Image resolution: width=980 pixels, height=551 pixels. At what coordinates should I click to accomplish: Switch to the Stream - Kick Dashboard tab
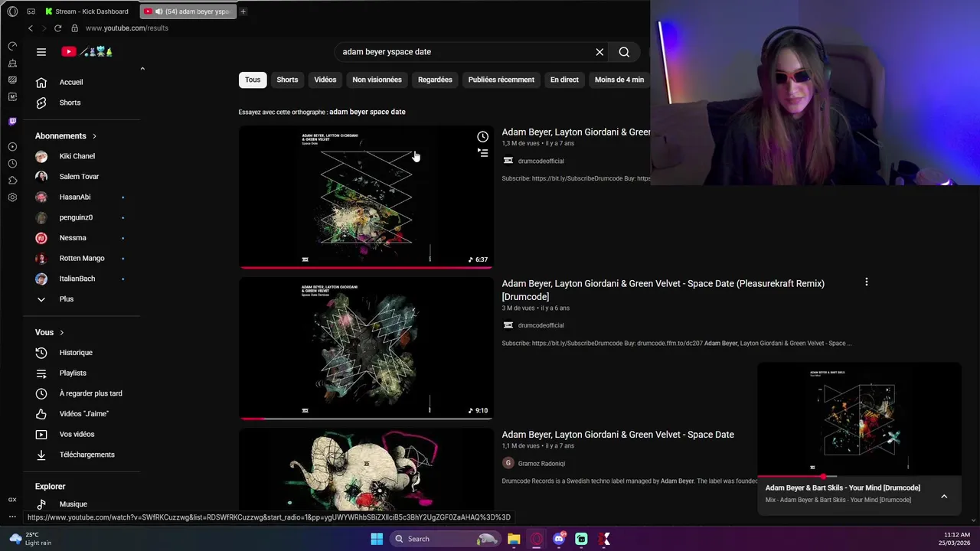[x=87, y=11]
